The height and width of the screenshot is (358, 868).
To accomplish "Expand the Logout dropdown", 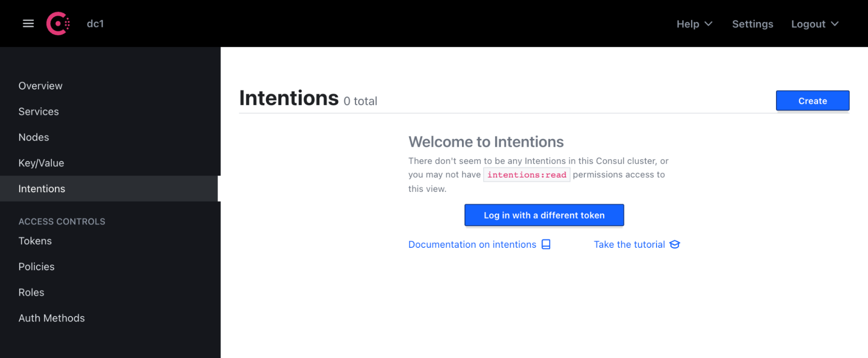I will tap(814, 24).
